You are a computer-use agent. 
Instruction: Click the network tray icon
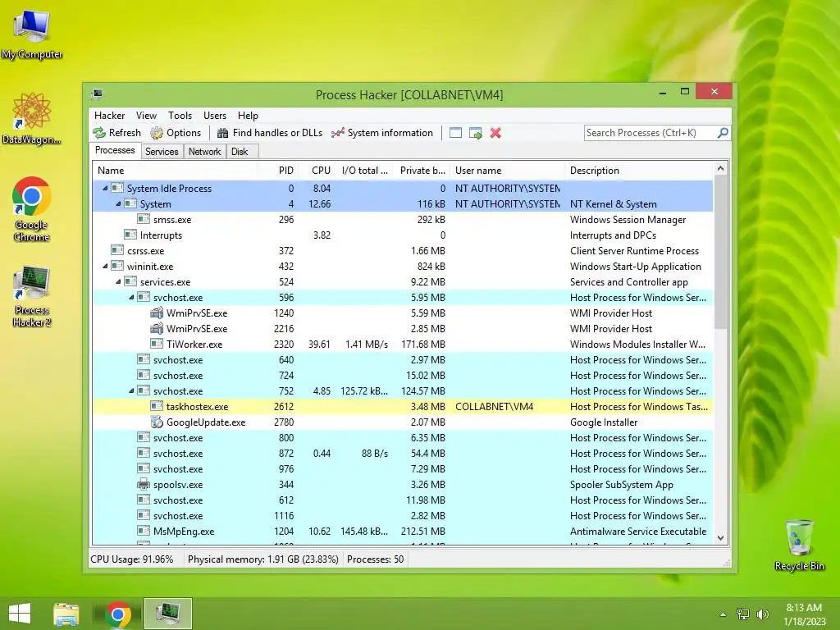743,614
